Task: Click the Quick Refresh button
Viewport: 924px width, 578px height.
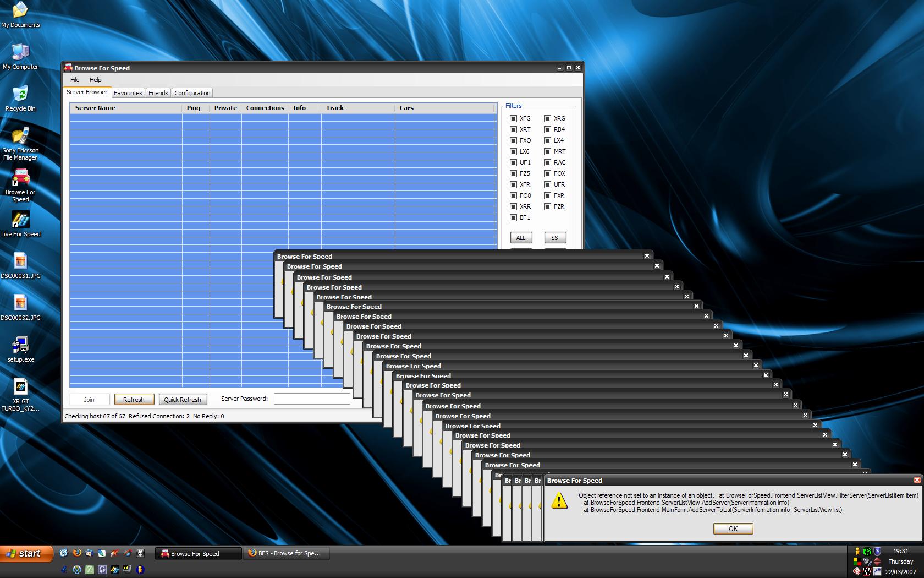Action: (183, 400)
